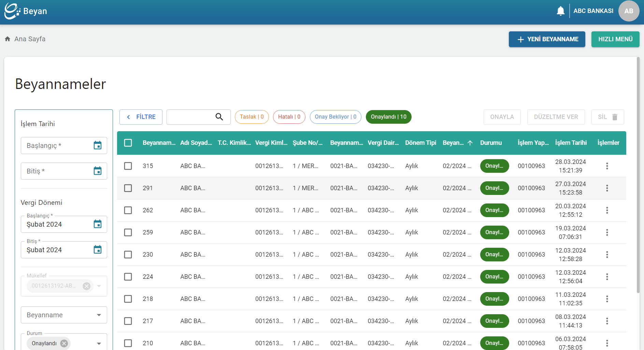The height and width of the screenshot is (350, 644).
Task: Open row actions menu for declaration 315
Action: tap(607, 166)
